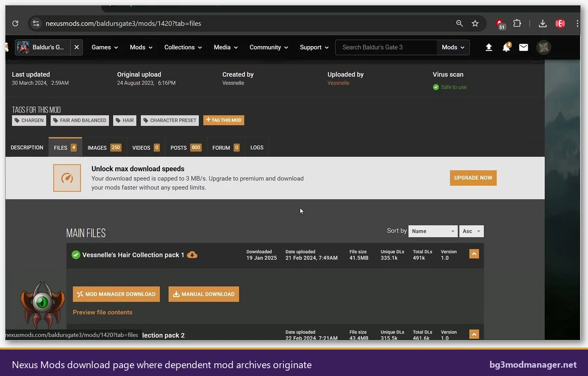Open uploader Vessnelle profile link
Image resolution: width=588 pixels, height=376 pixels.
point(339,83)
